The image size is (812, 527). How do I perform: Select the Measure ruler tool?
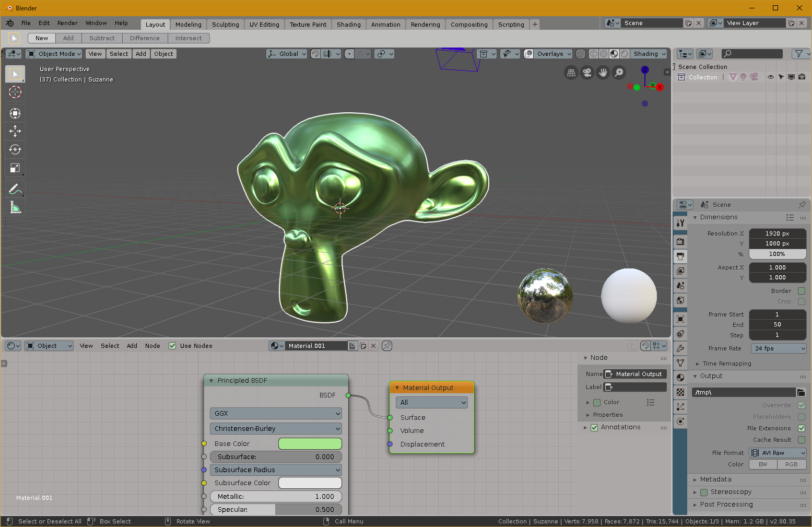coord(15,207)
